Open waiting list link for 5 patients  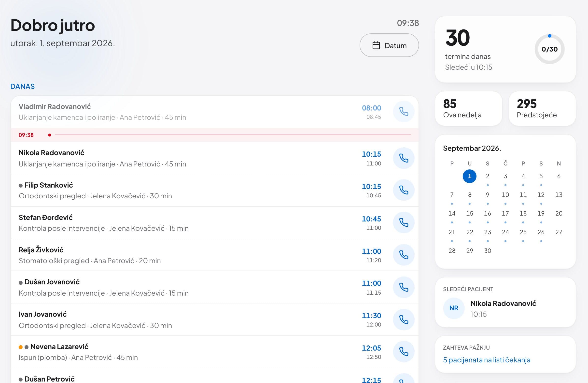click(x=487, y=360)
